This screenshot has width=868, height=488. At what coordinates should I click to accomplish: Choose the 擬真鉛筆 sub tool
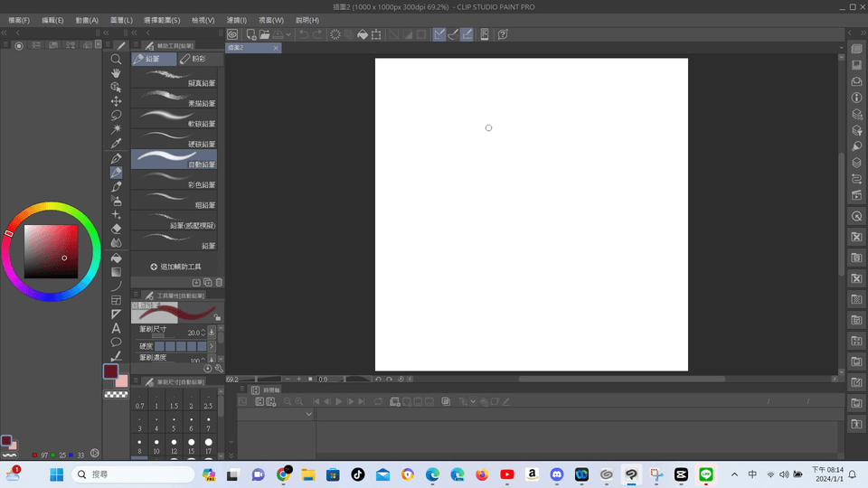click(x=174, y=78)
